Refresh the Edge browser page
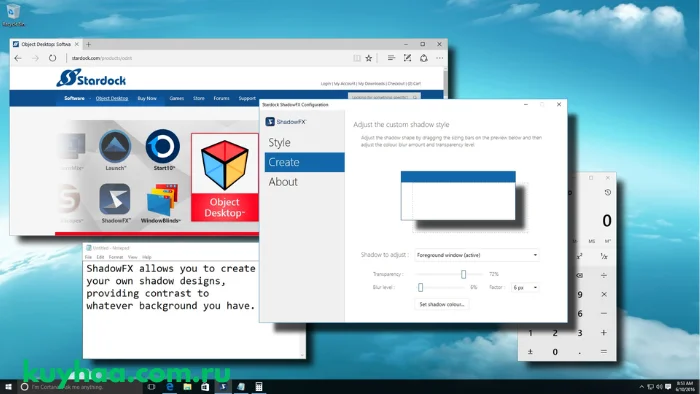This screenshot has width=700, height=394. coord(53,58)
